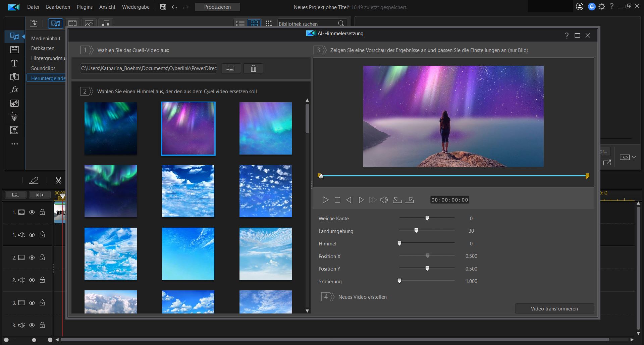Open the Effects Room fx icon
644x345 pixels.
[x=14, y=90]
